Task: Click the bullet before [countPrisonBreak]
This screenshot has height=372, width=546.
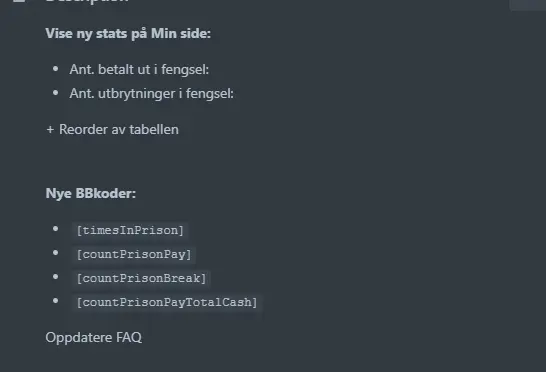Action: pyautogui.click(x=55, y=277)
